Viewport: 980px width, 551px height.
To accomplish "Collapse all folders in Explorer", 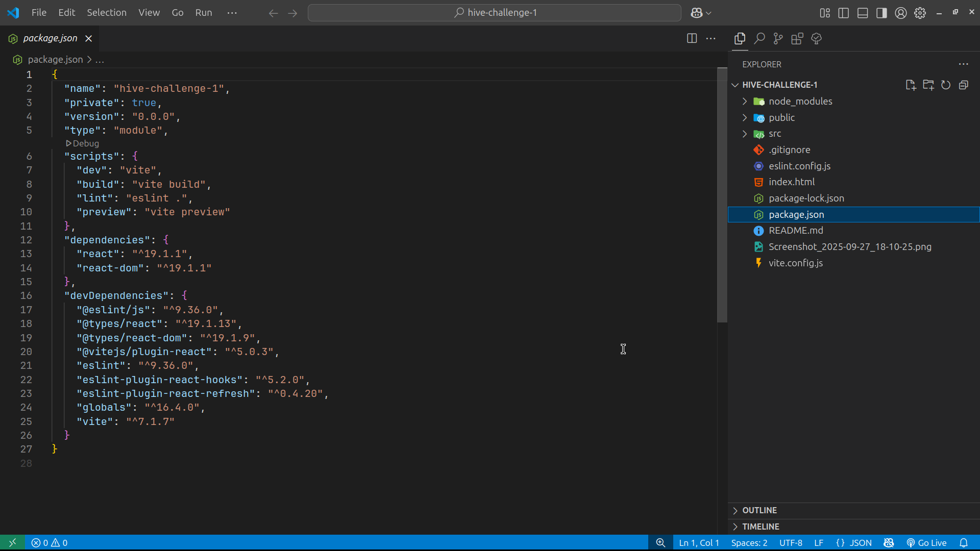I will click(963, 85).
